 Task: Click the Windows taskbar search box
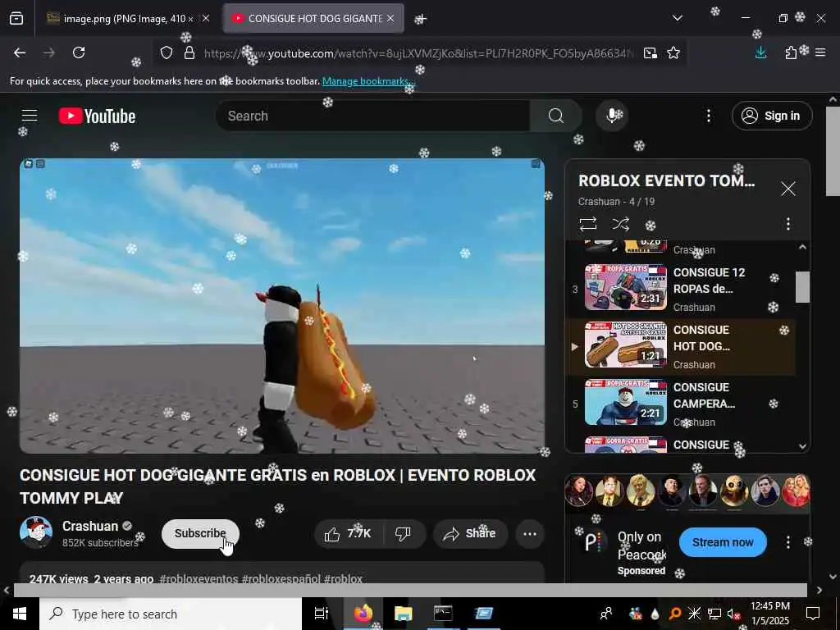coord(171,614)
